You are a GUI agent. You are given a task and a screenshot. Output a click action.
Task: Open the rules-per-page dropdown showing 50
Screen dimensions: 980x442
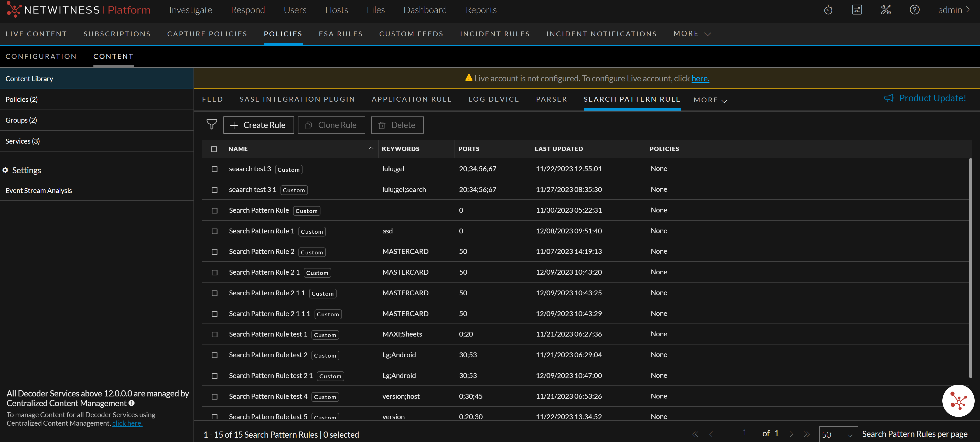[x=838, y=434]
